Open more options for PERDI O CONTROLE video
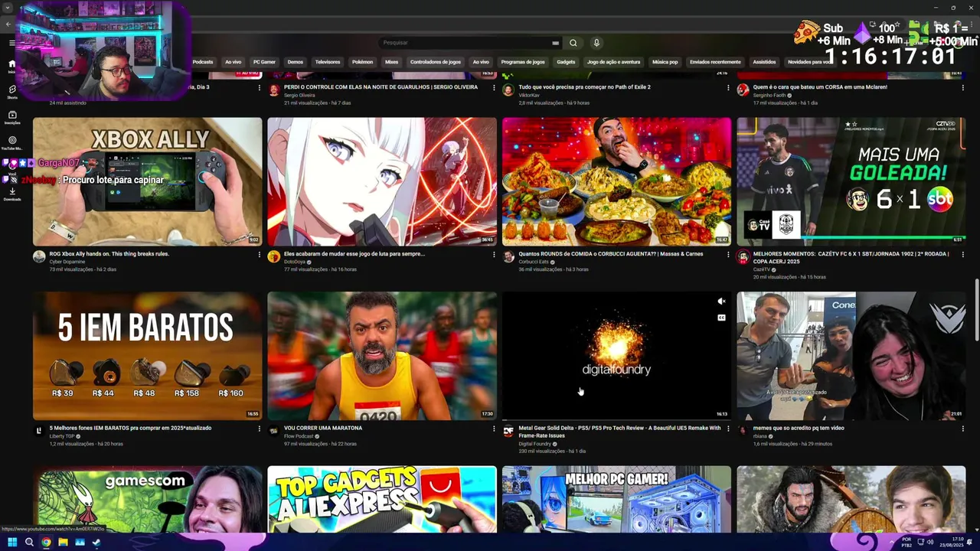This screenshot has height=551, width=980. point(494,88)
